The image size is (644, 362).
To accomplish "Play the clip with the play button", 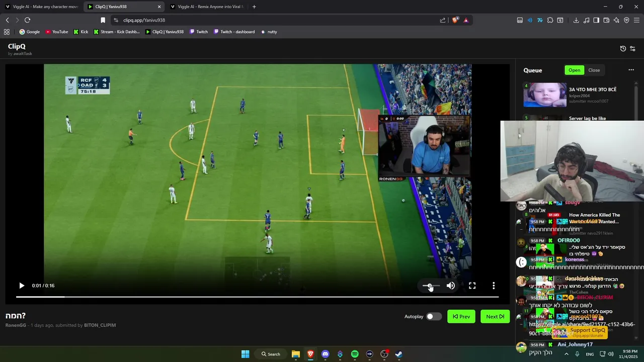I will click(x=22, y=286).
